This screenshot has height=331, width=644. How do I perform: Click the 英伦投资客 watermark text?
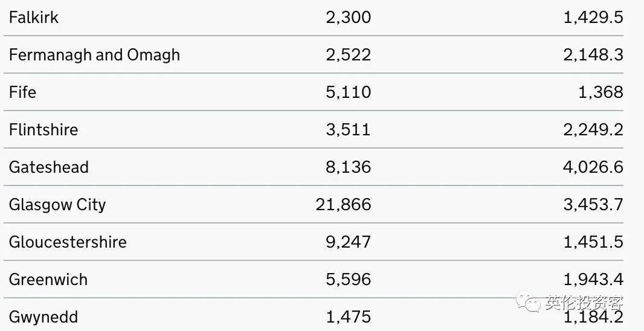[x=585, y=303]
